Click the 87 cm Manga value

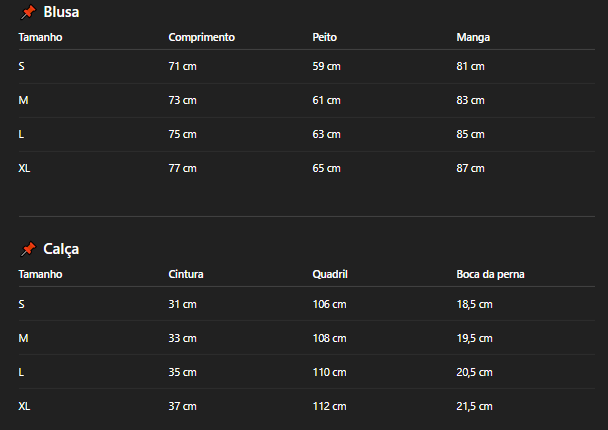tap(470, 168)
